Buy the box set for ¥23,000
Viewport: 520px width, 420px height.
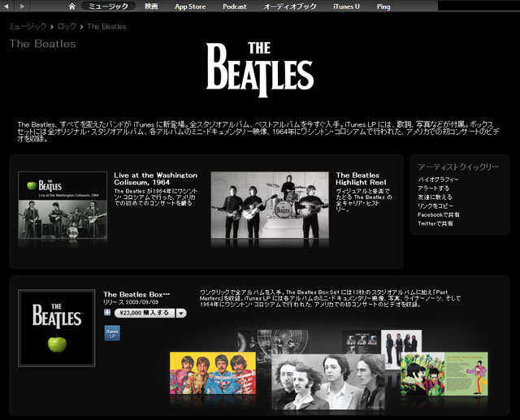[145, 313]
